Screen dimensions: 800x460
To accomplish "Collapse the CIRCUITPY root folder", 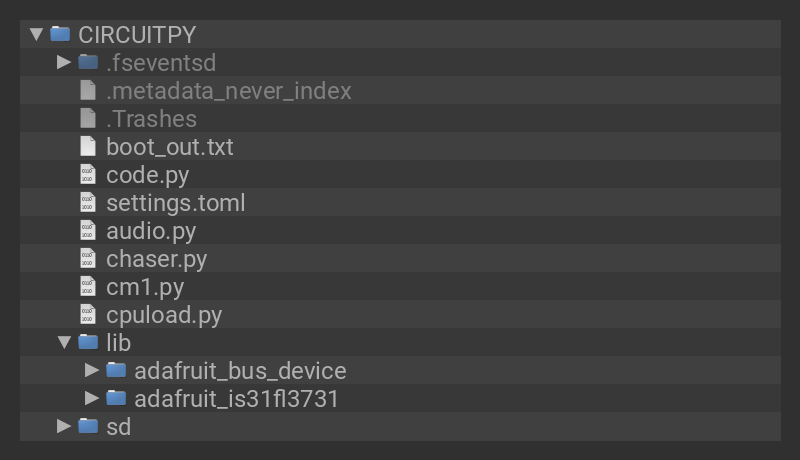I will point(37,34).
